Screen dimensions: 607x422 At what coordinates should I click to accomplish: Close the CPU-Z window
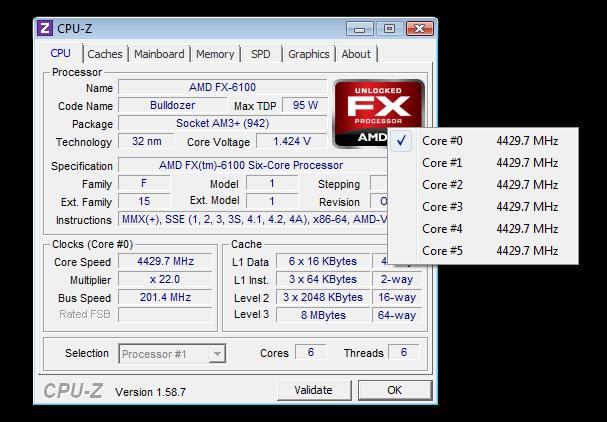[420, 29]
